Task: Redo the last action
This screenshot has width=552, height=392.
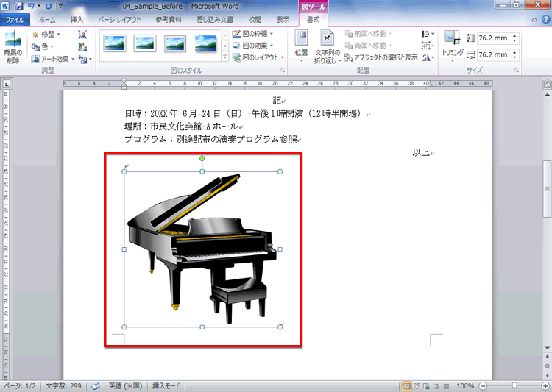Action: [49, 6]
